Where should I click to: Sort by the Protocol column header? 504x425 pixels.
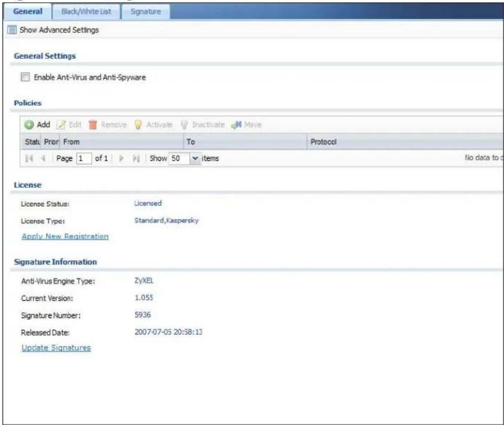(405, 142)
